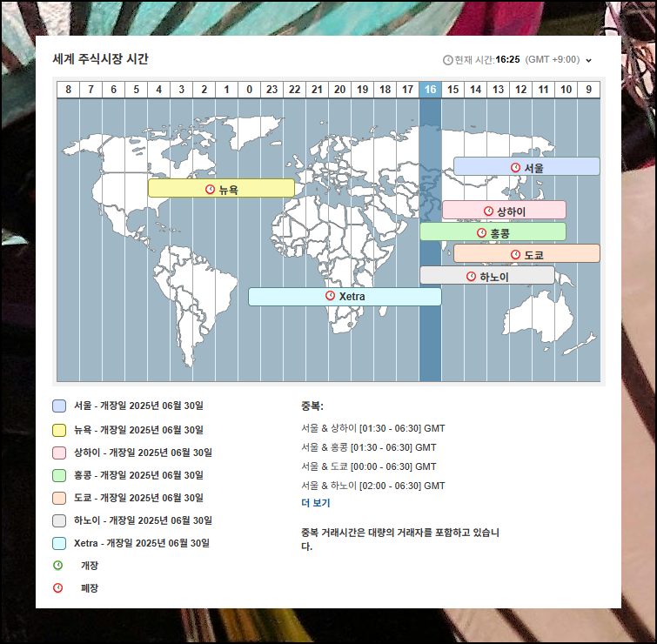
Task: Select the 도쿄 market bar on the map
Action: (x=526, y=253)
